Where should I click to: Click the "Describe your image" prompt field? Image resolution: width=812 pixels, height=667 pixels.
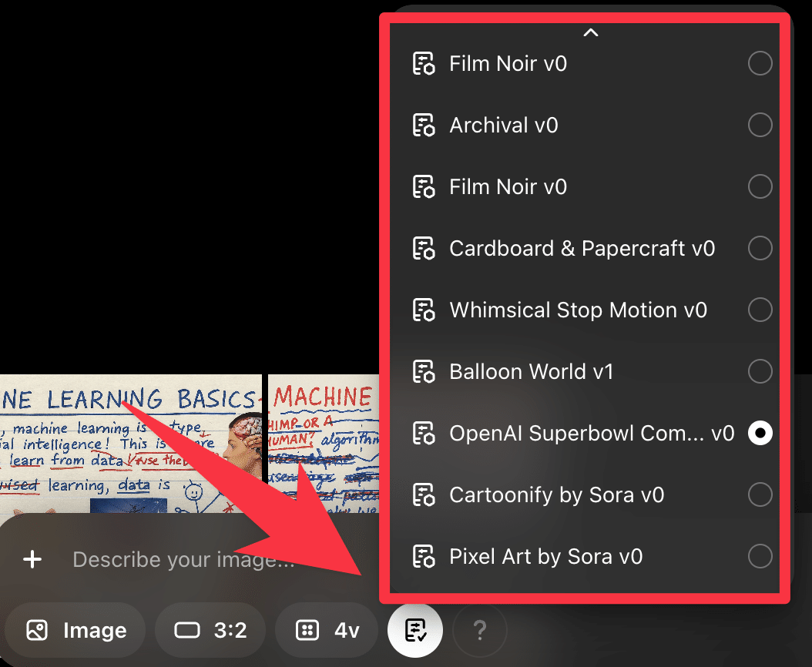pos(183,560)
